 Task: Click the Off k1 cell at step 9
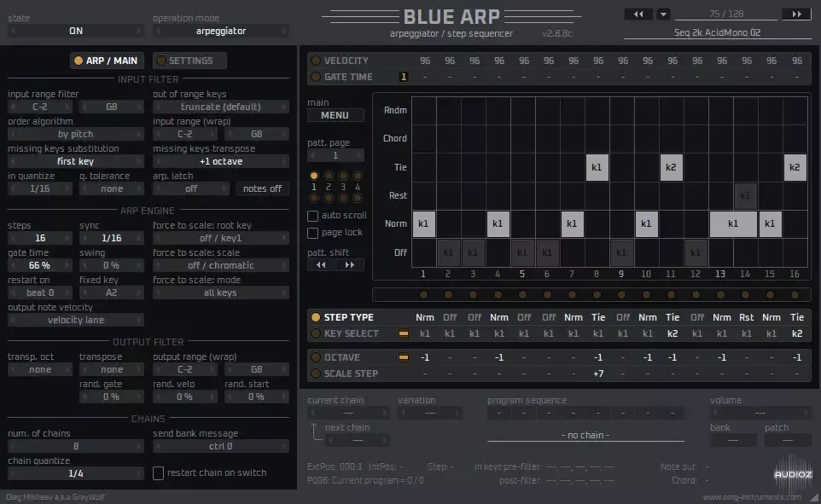click(x=621, y=252)
